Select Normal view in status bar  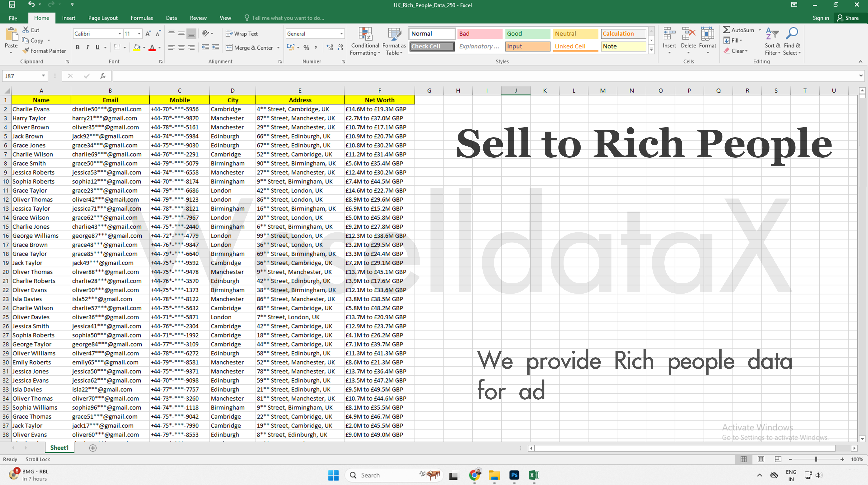[x=743, y=459]
